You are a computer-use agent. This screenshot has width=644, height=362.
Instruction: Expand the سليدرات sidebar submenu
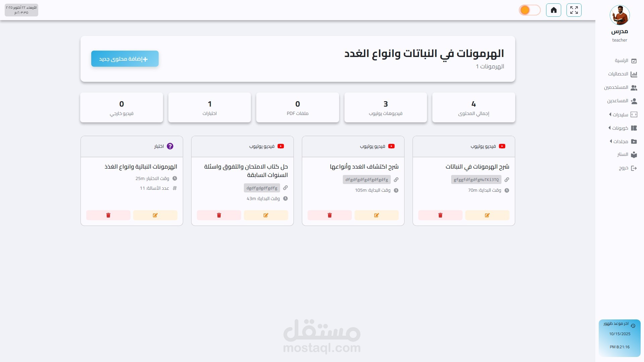pos(620,115)
